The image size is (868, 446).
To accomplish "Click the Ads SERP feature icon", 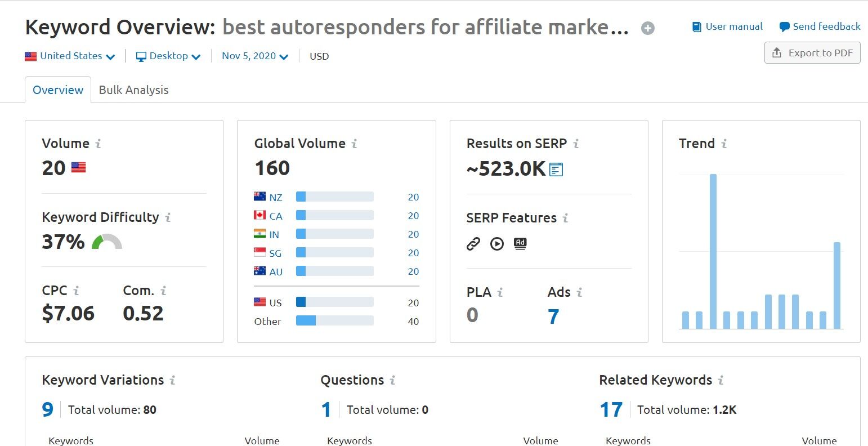I will [x=520, y=244].
